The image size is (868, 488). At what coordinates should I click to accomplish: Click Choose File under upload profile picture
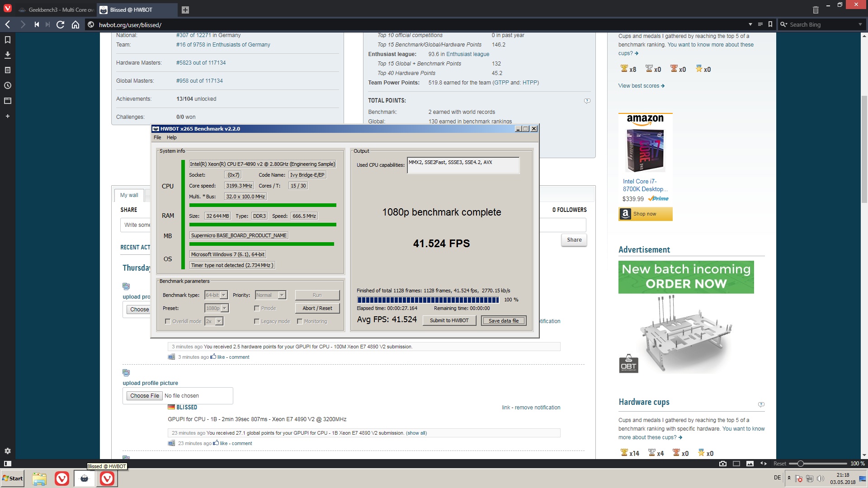click(145, 396)
